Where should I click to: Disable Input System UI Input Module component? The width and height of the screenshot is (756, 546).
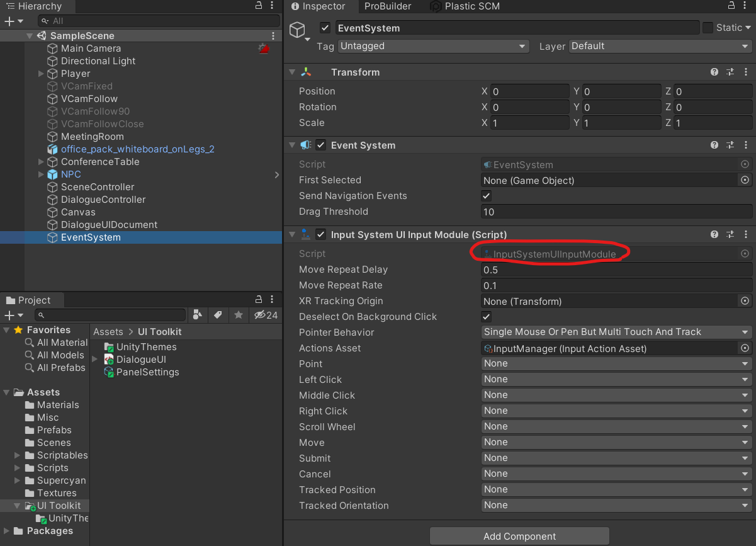pos(321,235)
